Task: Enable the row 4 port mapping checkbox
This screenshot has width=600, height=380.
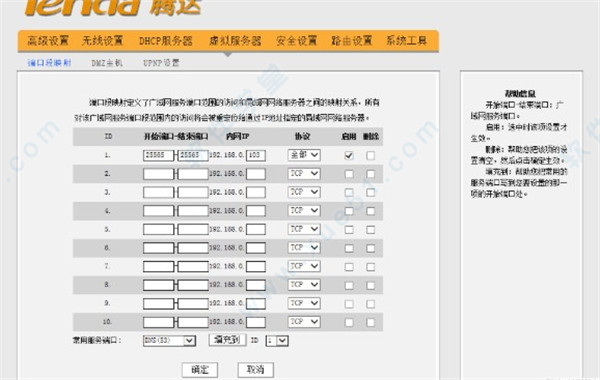Action: click(x=349, y=211)
